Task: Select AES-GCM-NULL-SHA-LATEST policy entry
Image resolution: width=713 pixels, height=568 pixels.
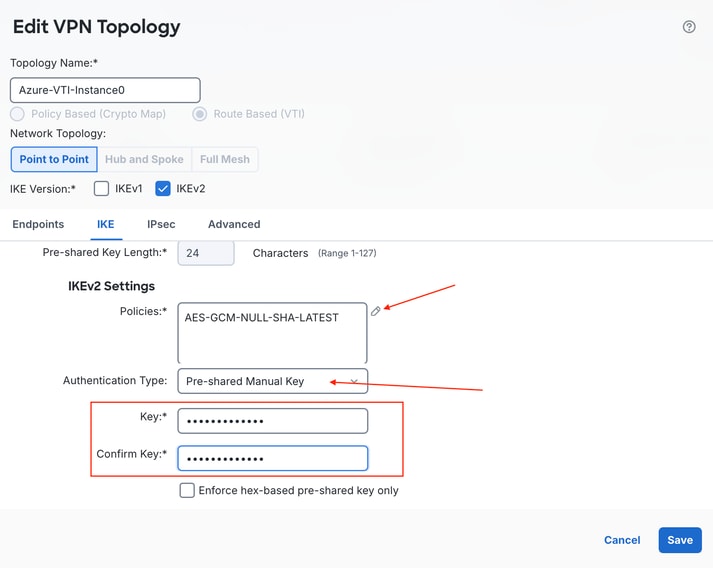Action: (261, 317)
